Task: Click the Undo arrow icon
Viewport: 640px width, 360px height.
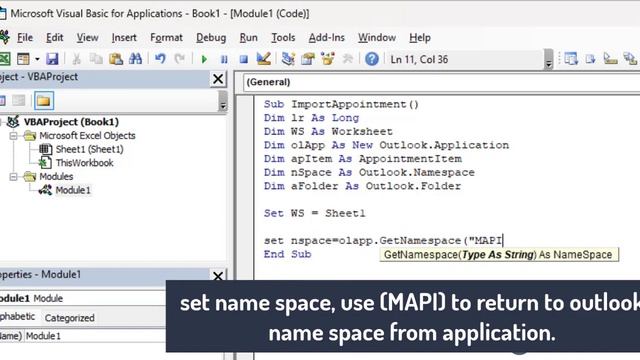Action: (x=160, y=59)
